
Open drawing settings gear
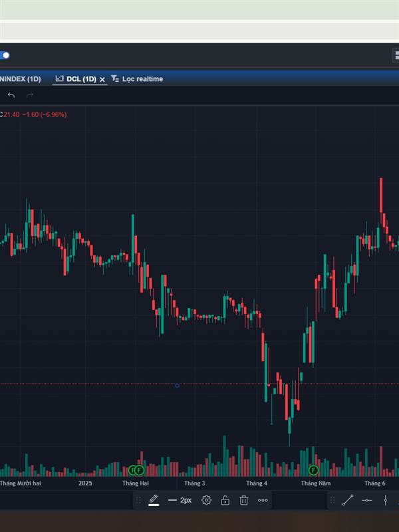pyautogui.click(x=206, y=500)
